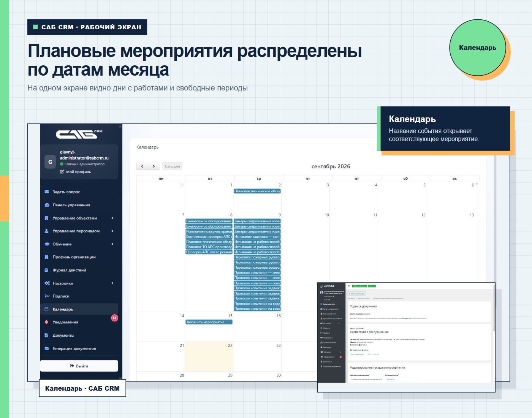The image size is (532, 418).
Task: Select the Календарь sidebar item
Action: coord(79,309)
